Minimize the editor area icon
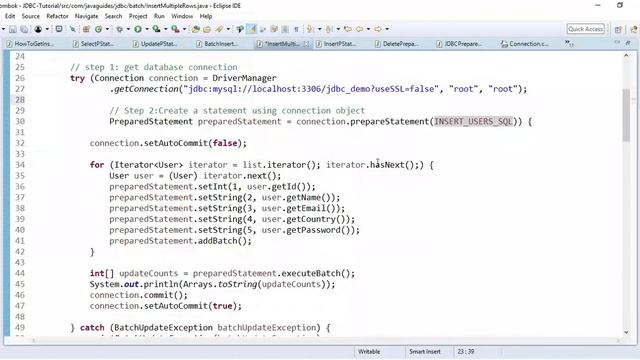This screenshot has height=360, width=640. pyautogui.click(x=617, y=42)
